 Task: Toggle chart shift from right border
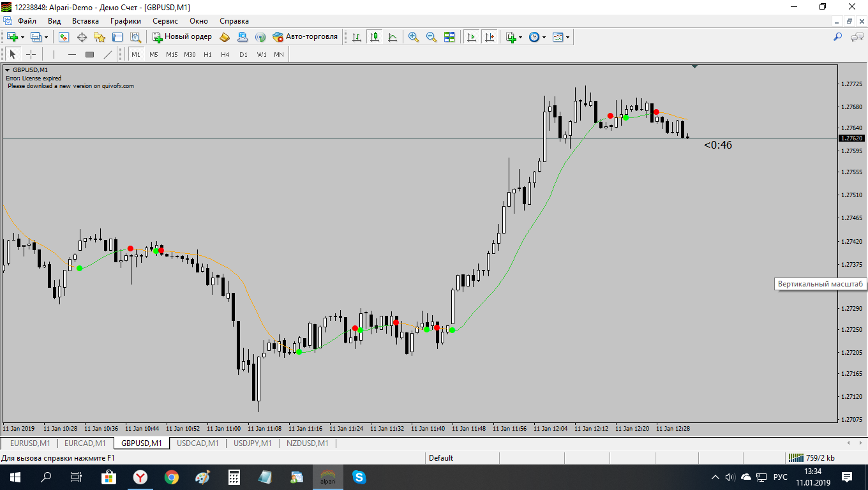(x=490, y=37)
